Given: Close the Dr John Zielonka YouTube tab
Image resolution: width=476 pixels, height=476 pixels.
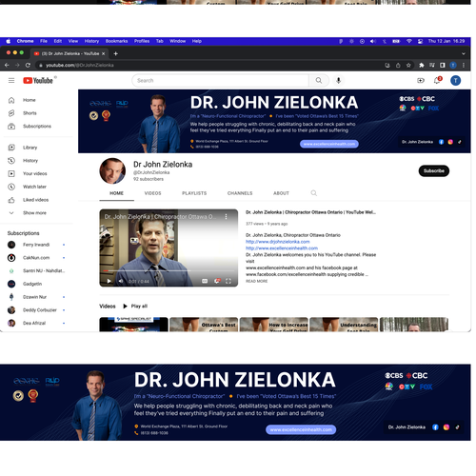Looking at the screenshot, I should [103, 53].
